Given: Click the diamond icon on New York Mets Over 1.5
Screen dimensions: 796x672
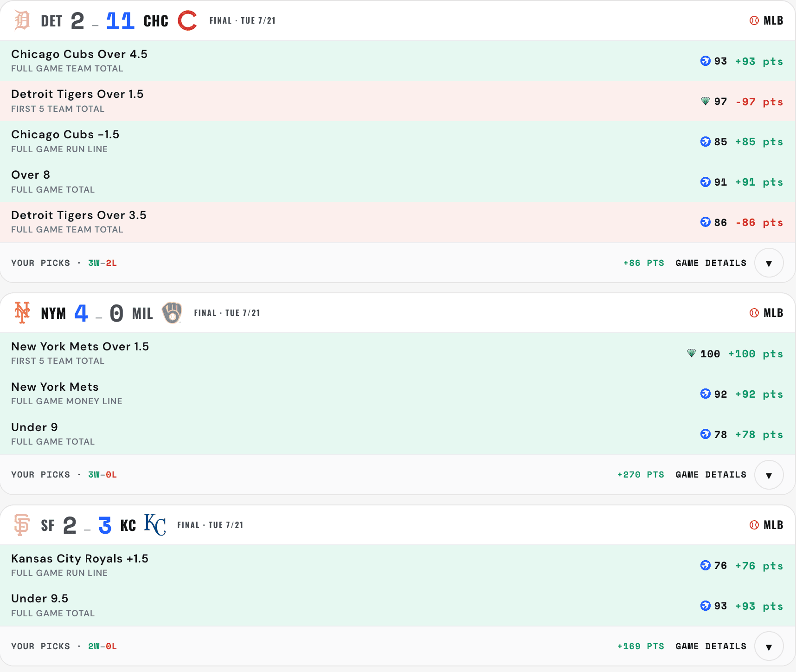Looking at the screenshot, I should pos(692,354).
